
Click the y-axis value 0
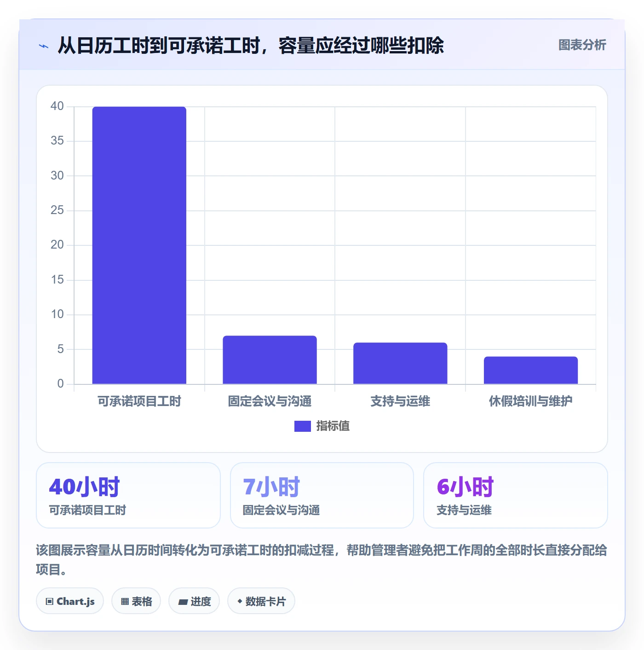[x=60, y=384]
